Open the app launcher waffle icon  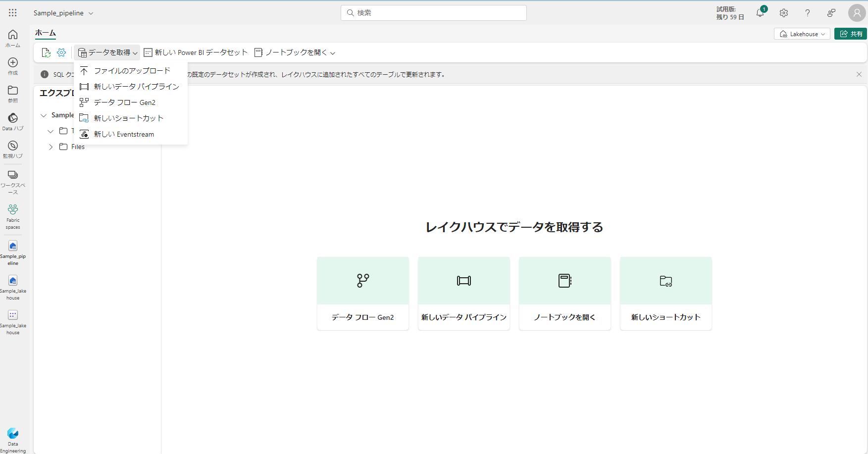13,13
